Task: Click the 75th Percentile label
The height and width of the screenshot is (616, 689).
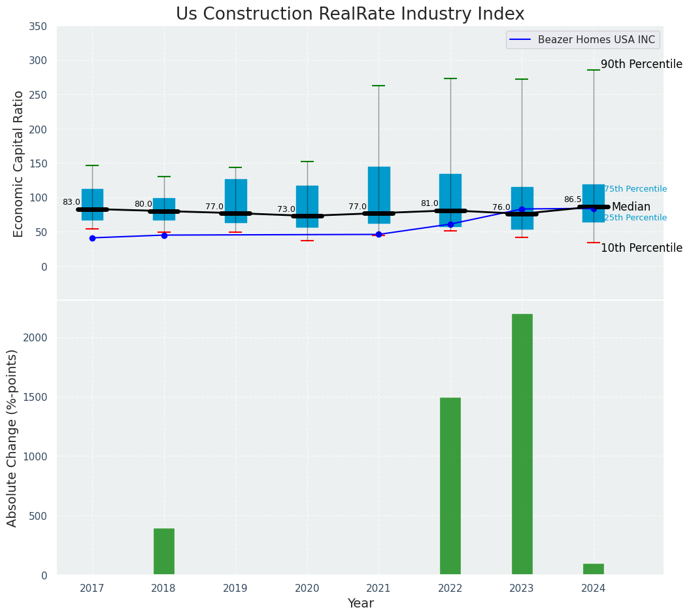Action: (x=635, y=190)
